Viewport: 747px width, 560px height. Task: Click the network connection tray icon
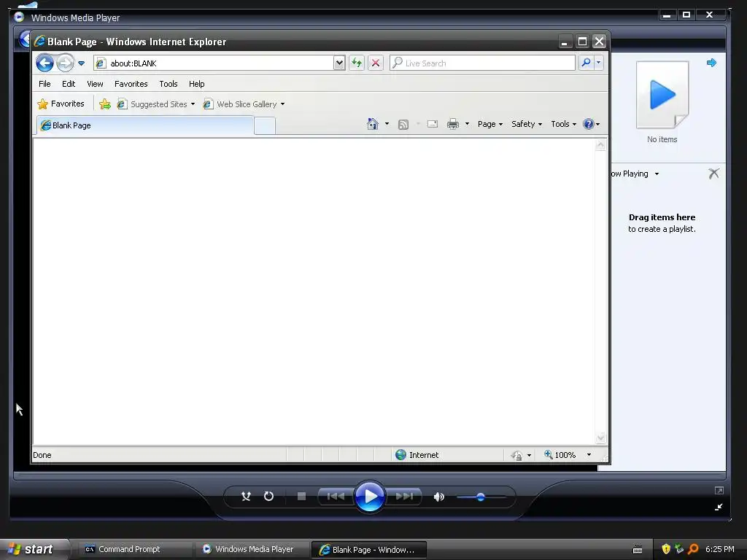[679, 549]
